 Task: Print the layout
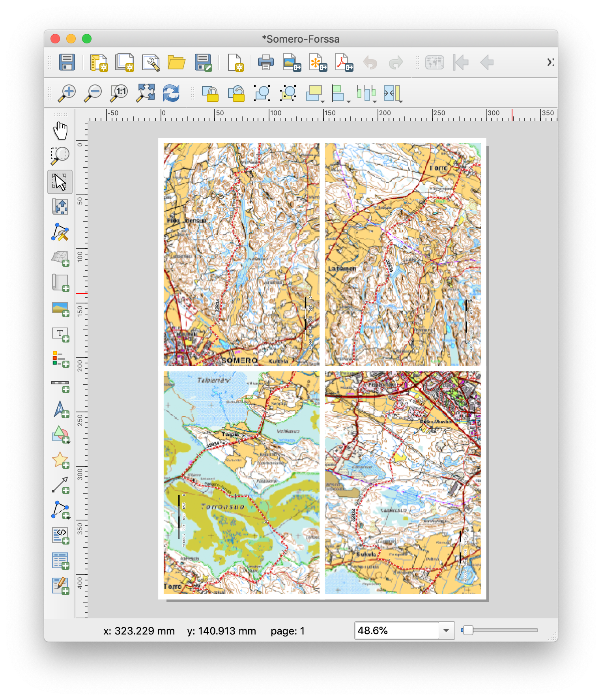tap(266, 62)
